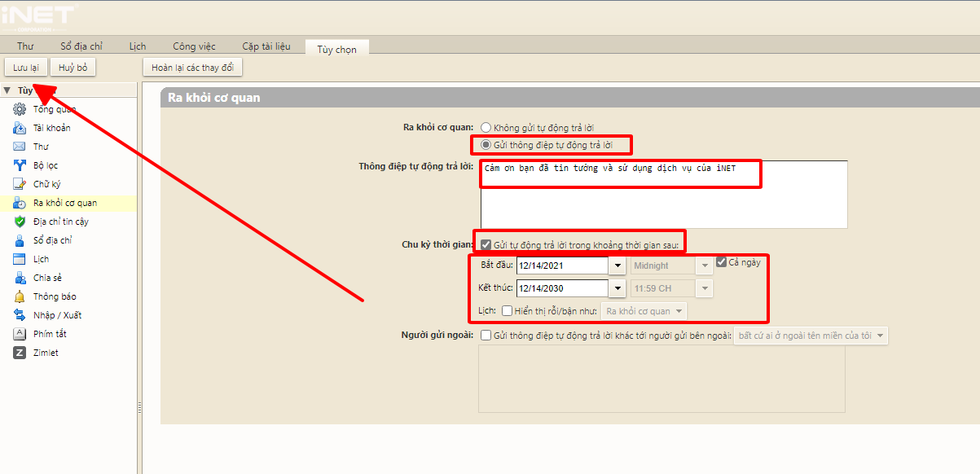
Task: Collapse the Tùy chọn tree triangle
Action: [7, 90]
